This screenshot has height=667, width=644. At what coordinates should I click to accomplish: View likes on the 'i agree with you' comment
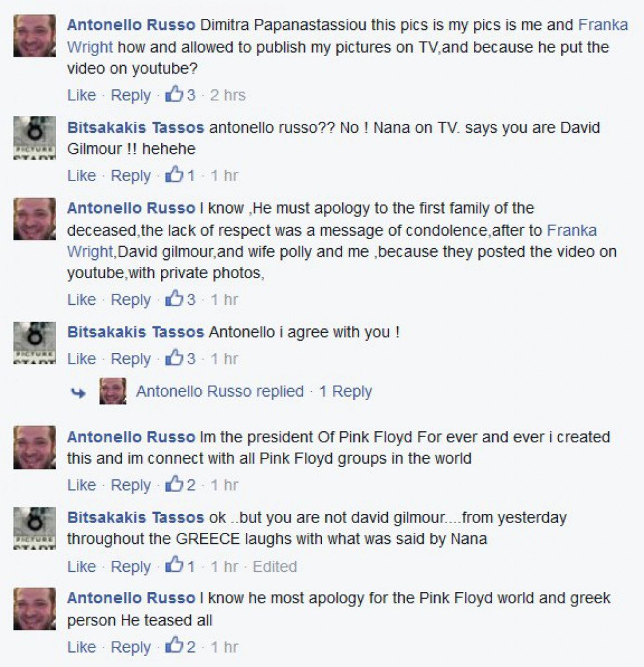pyautogui.click(x=174, y=358)
